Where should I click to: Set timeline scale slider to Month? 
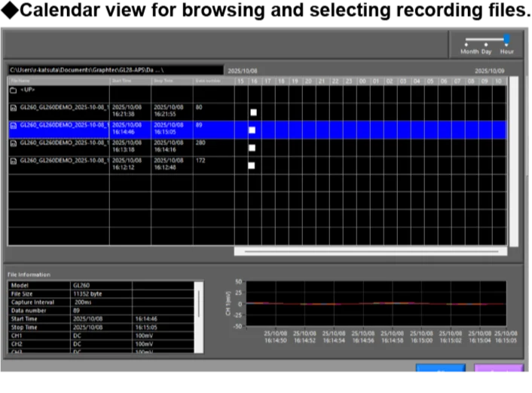(x=466, y=45)
